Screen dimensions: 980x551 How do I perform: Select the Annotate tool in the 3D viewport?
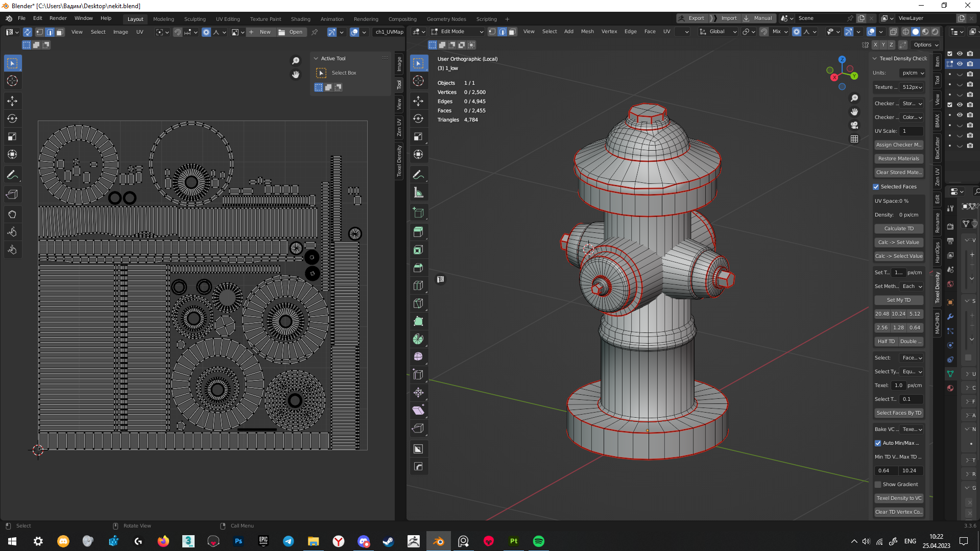pyautogui.click(x=419, y=175)
